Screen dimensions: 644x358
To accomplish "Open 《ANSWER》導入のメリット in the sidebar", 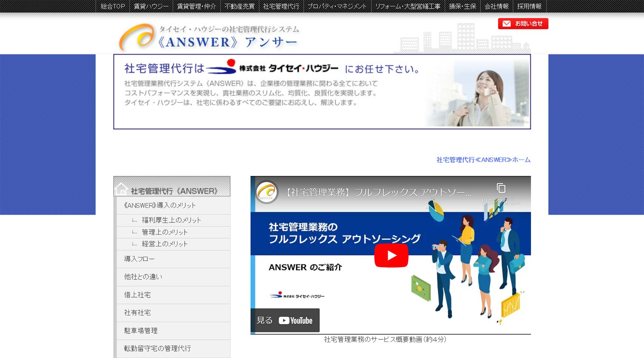I will point(173,206).
